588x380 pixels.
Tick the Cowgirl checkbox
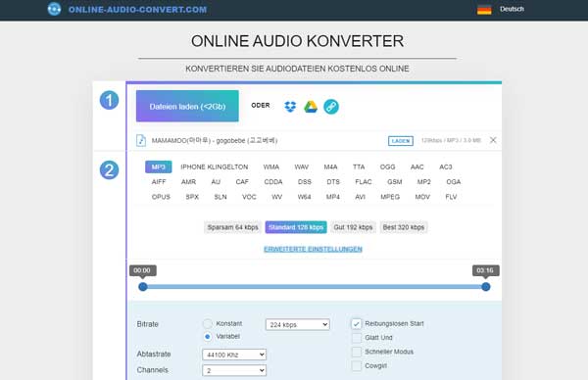pyautogui.click(x=357, y=365)
